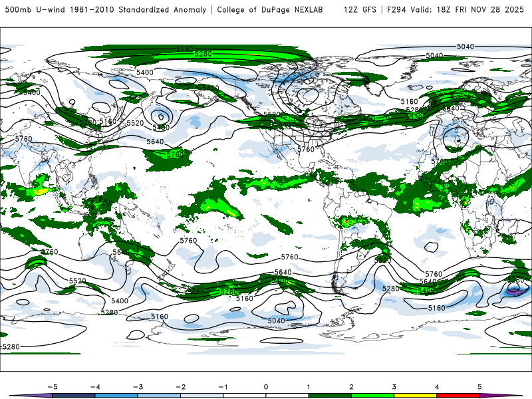
Task: Select the bright green 2 to 3 colorbar segment
Action: 373,396
